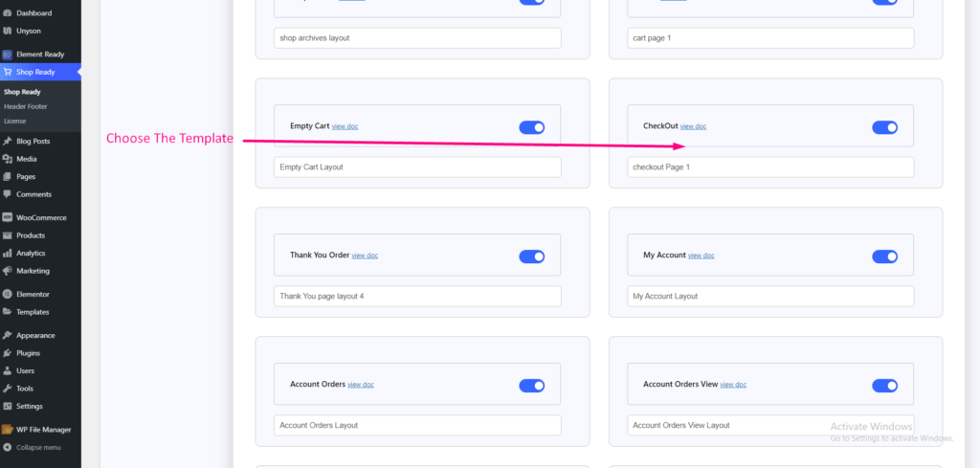The image size is (980, 468).
Task: Open the Settings icon in sidebar
Action: point(8,406)
